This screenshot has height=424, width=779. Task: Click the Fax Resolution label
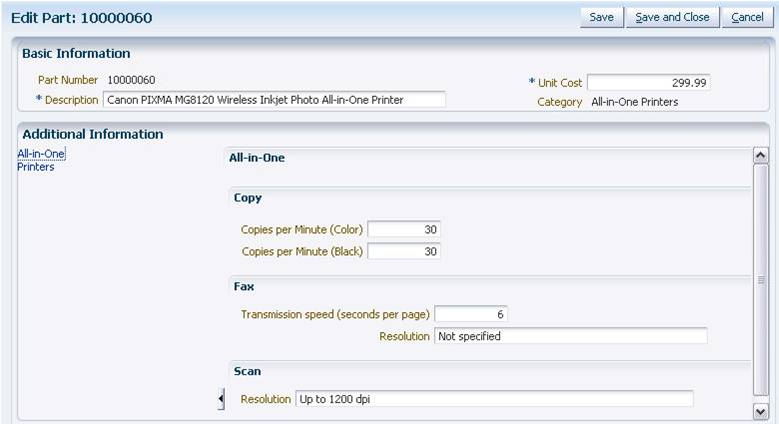(404, 337)
